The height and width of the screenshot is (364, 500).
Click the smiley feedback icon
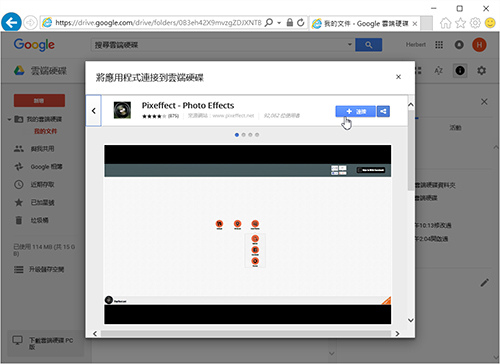(x=490, y=23)
